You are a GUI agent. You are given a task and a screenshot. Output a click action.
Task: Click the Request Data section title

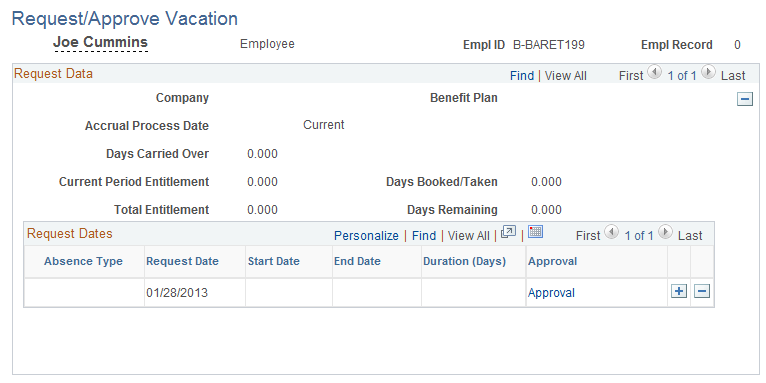(53, 74)
